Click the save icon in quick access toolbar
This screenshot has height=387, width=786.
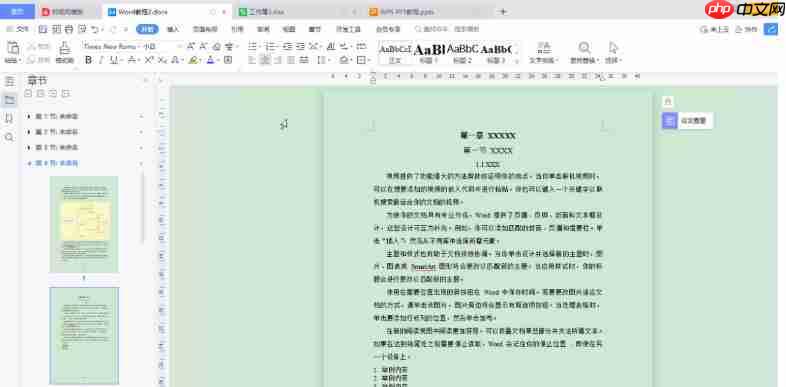tap(43, 30)
